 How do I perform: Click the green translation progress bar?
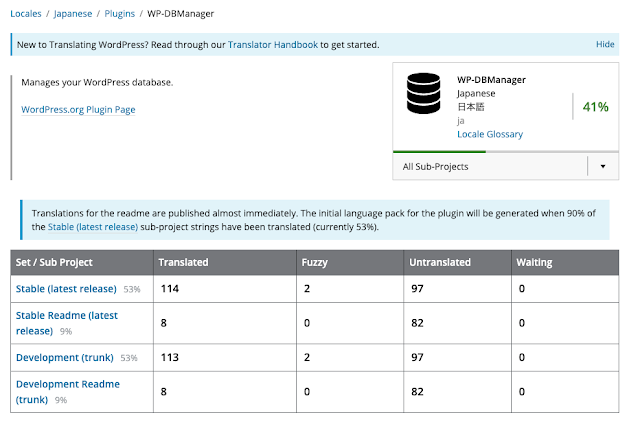tap(440, 152)
